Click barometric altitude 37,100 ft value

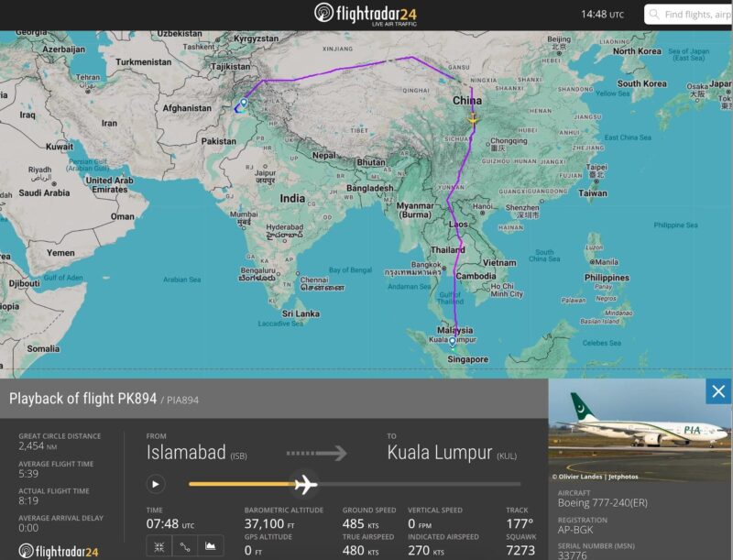coord(269,524)
